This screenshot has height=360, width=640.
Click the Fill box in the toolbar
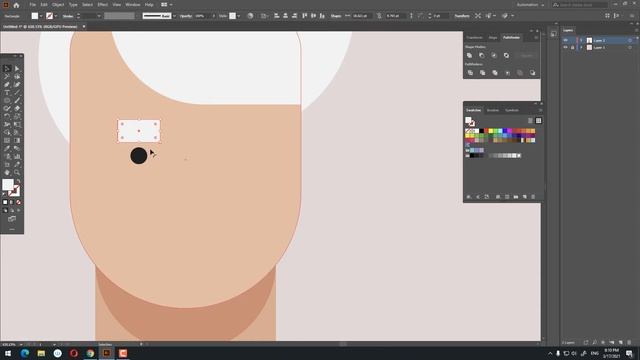pyautogui.click(x=8, y=184)
